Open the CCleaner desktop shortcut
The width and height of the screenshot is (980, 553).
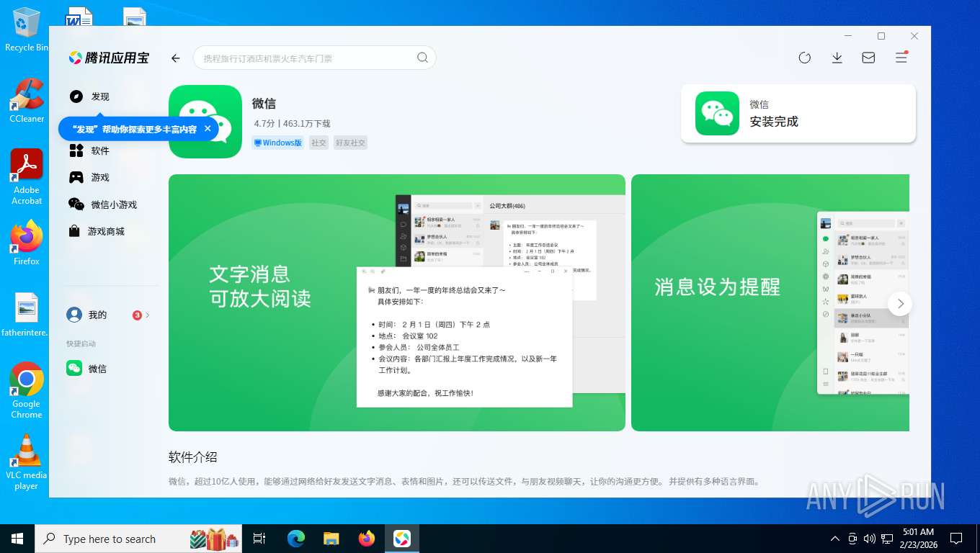click(x=27, y=100)
